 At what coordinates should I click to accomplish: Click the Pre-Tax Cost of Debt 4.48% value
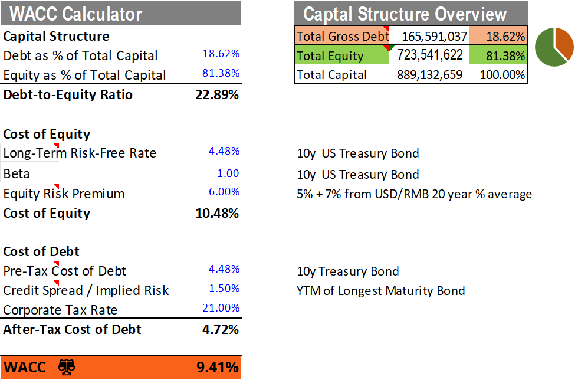click(x=224, y=270)
